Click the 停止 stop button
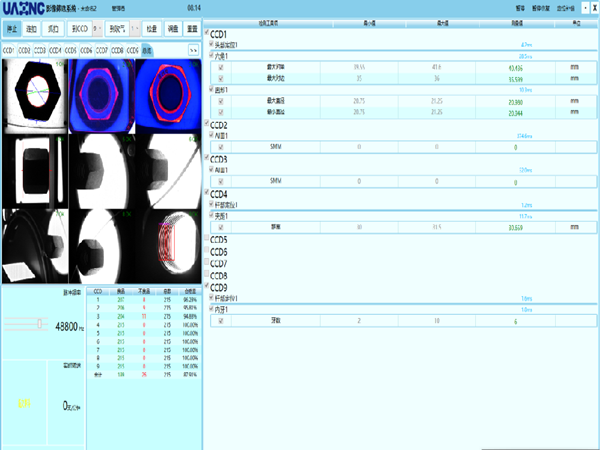This screenshot has width=600, height=450. click(13, 30)
